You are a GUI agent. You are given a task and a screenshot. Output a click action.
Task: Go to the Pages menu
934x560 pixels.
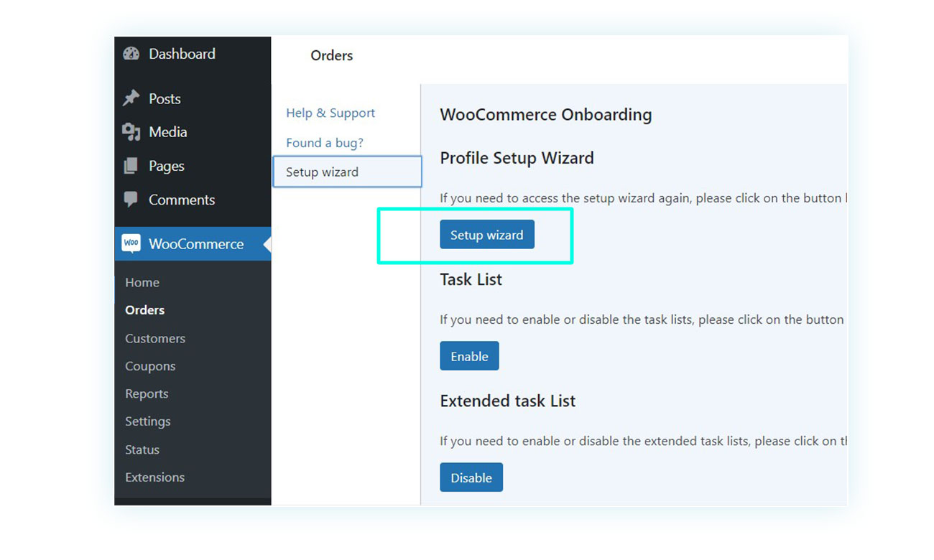pyautogui.click(x=167, y=166)
